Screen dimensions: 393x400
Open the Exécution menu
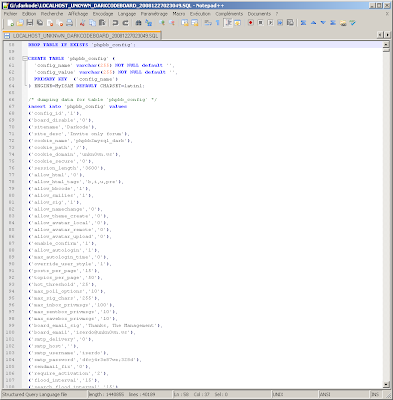coord(200,14)
